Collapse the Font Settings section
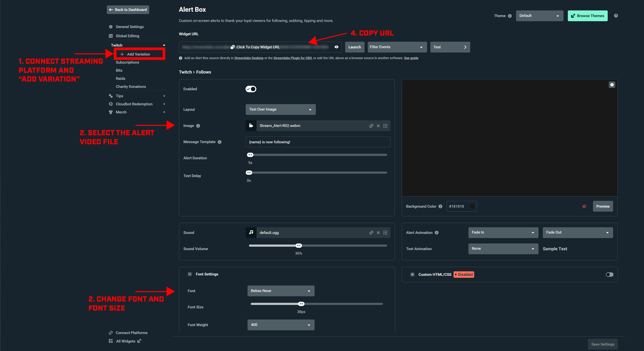 [190, 274]
